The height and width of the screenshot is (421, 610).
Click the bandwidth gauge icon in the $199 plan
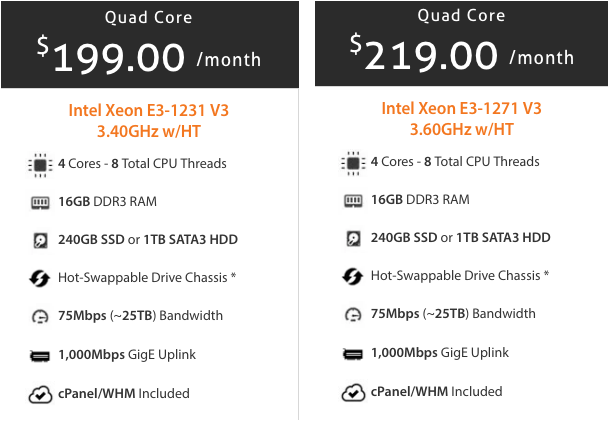(40, 316)
